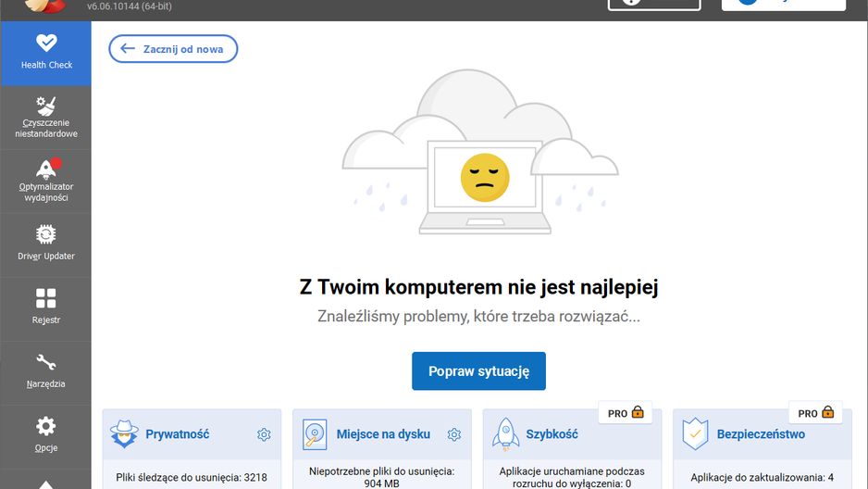Click PRO lock badge on Bezpieczeństwo
Viewport: 868px width, 489px height.
tap(815, 412)
